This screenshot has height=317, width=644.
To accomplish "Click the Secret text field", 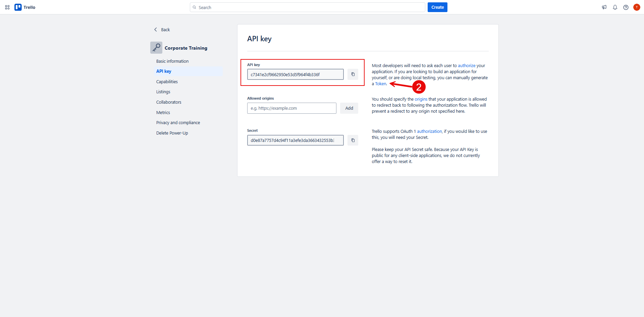I will point(296,140).
